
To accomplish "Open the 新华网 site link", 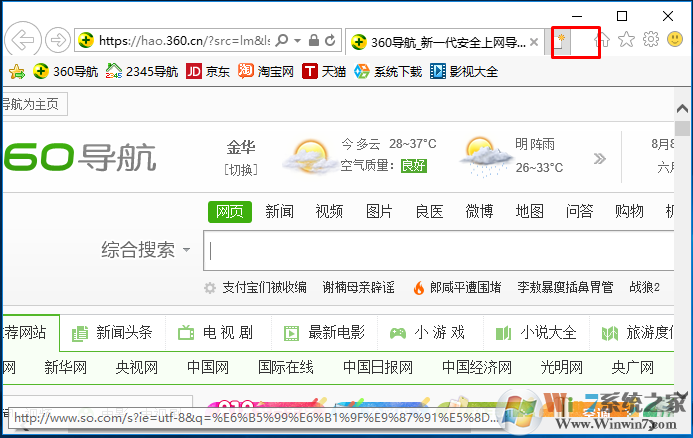I will point(65,367).
